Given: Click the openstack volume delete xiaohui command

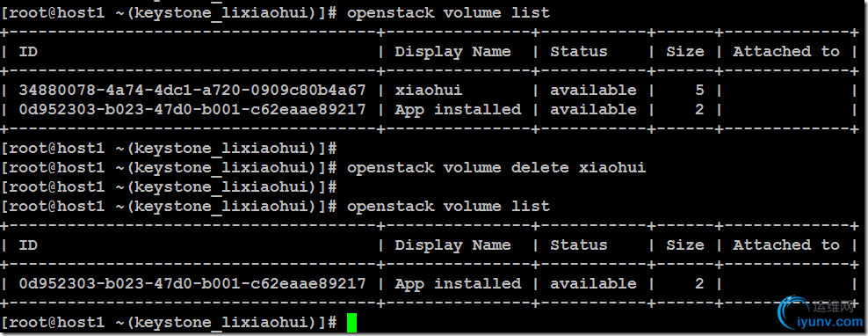Looking at the screenshot, I should tap(496, 167).
